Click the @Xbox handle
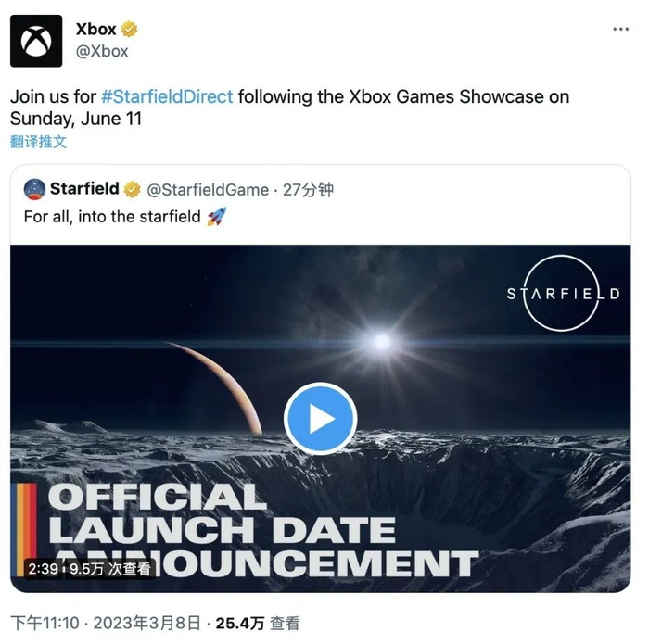The height and width of the screenshot is (644, 649). [102, 51]
